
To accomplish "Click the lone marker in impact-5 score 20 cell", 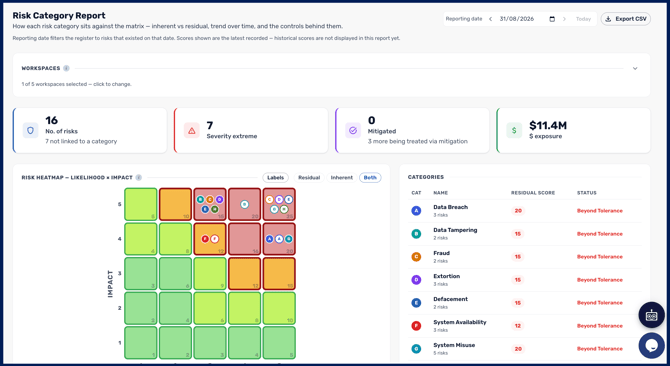I will point(244,205).
